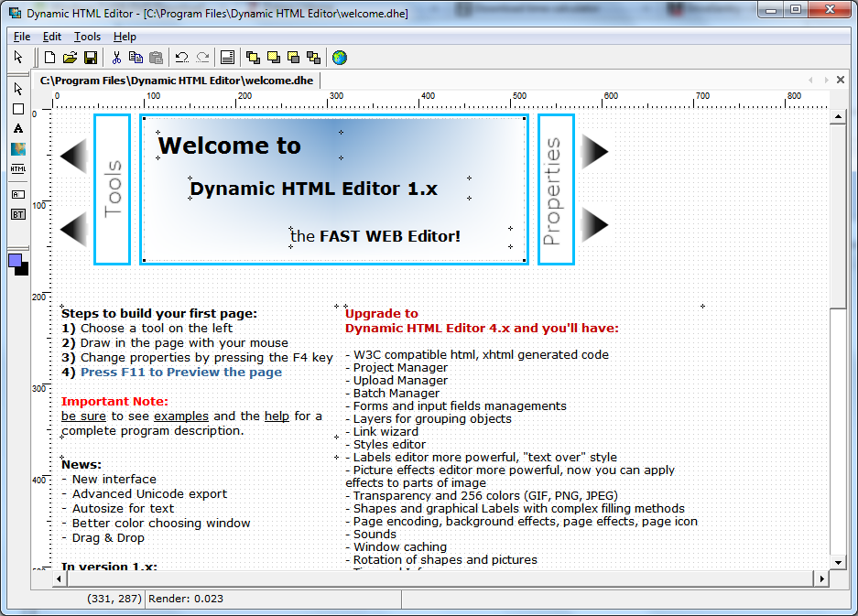
Task: Save the document with the floppy disk icon
Action: (x=91, y=58)
